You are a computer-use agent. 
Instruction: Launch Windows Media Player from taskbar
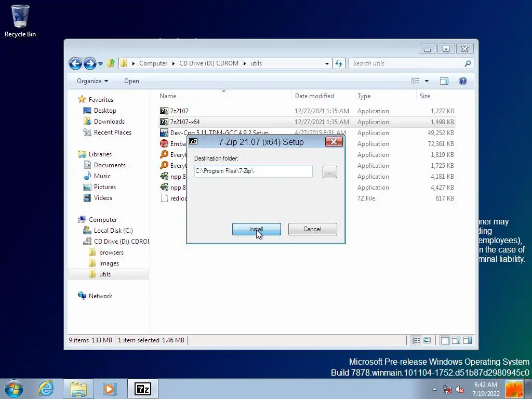(x=110, y=389)
